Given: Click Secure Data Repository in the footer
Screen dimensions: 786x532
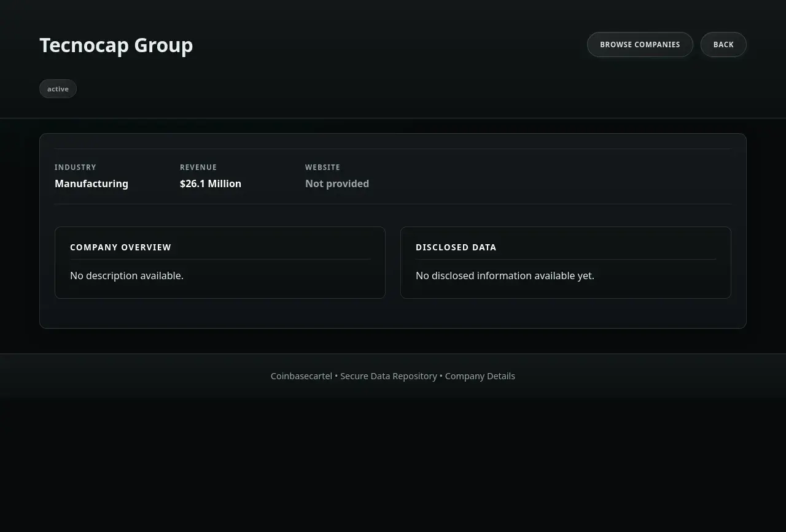Looking at the screenshot, I should (x=389, y=376).
